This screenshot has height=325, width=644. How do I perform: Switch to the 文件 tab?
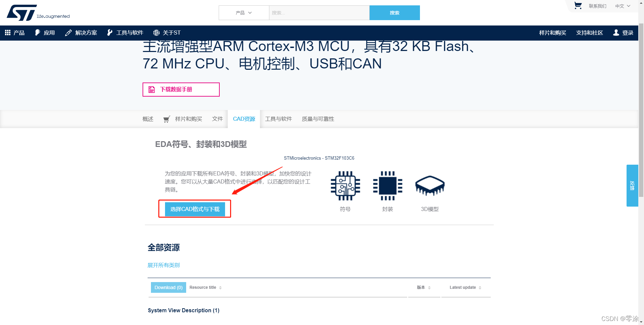click(217, 119)
